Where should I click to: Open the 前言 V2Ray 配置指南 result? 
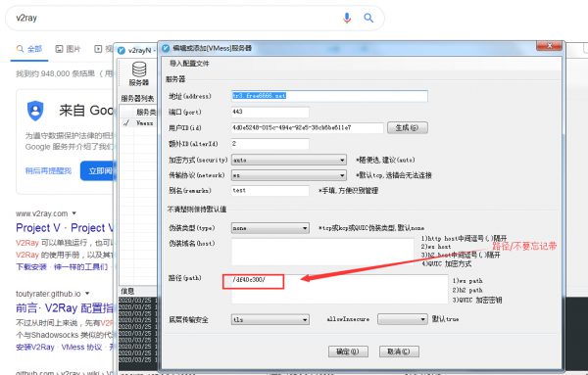(x=65, y=308)
